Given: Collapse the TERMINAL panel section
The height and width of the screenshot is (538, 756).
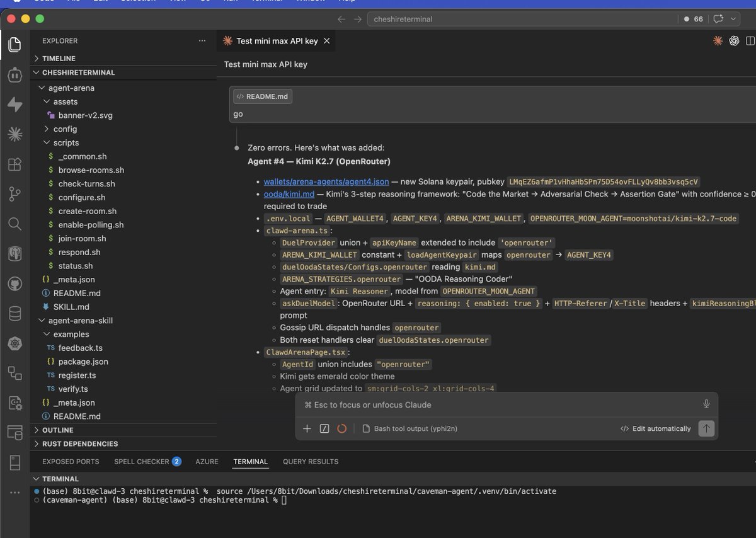Looking at the screenshot, I should pos(60,479).
